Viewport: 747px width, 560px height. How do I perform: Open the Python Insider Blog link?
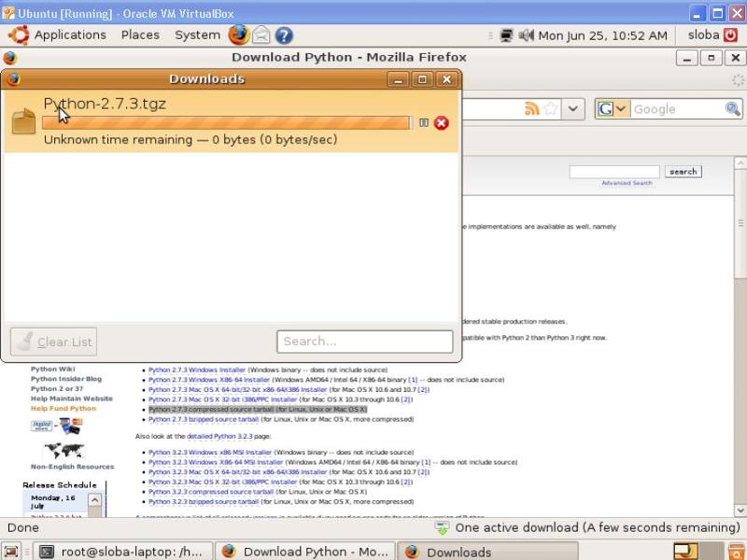[66, 379]
